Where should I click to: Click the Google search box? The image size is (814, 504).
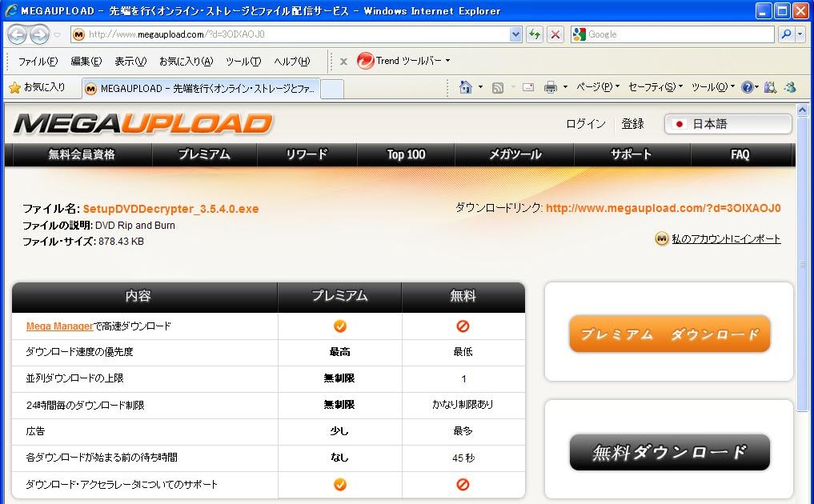click(x=672, y=34)
